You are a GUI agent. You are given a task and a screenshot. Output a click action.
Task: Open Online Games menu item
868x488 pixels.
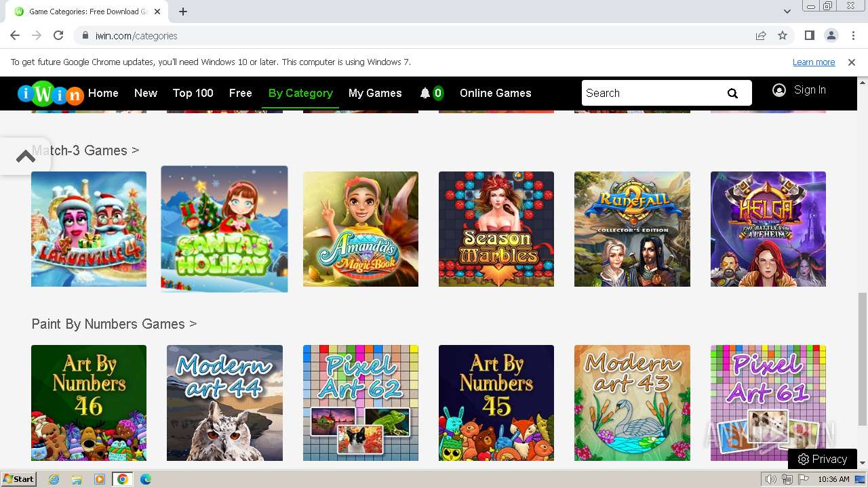coord(496,94)
